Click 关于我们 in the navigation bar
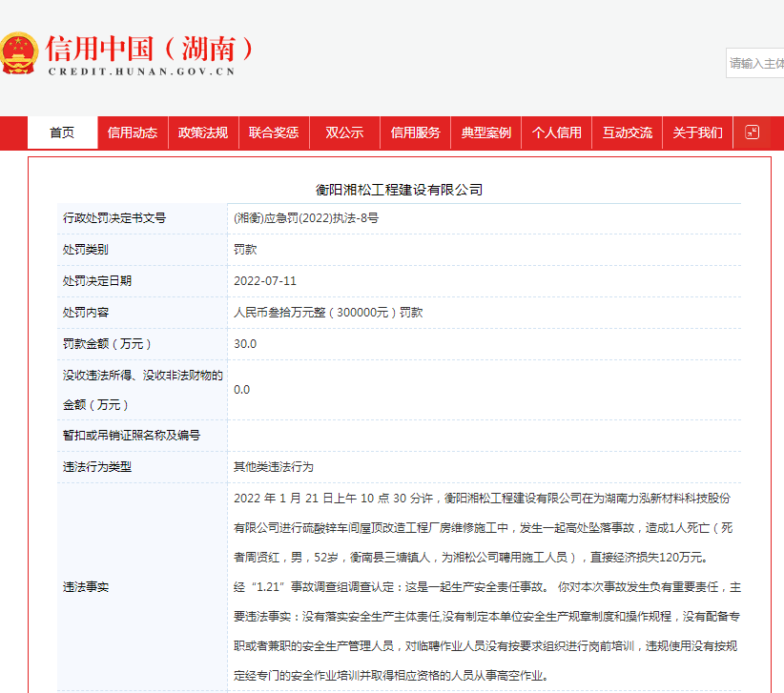Screen dimensions: 784x693 coord(697,133)
